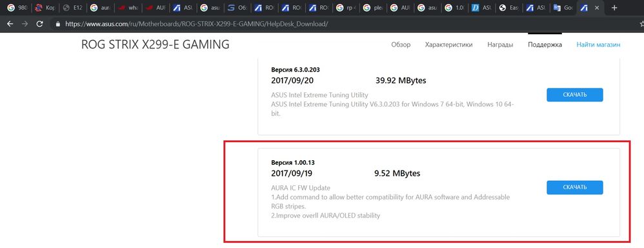The height and width of the screenshot is (248, 644).
Task: Click the 'ASUS Intel Extreme Tuning Utility' title line
Action: pos(319,96)
